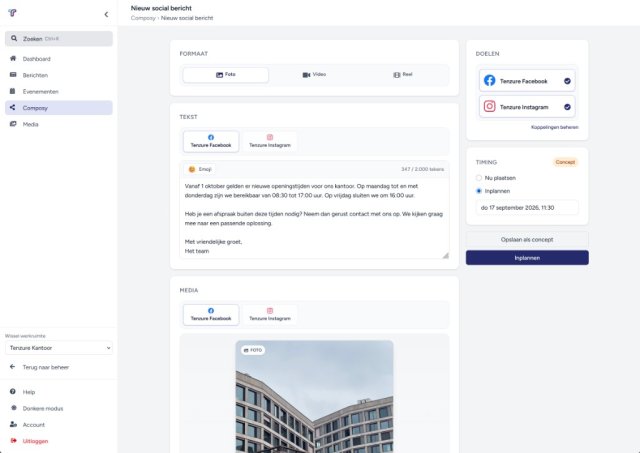Click the back arrow icon beside Terug naar beheer
Viewport: 640px width, 453px height.
[x=13, y=366]
